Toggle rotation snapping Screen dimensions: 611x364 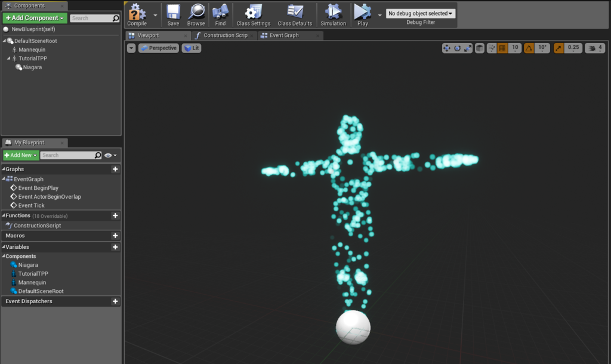(x=529, y=48)
